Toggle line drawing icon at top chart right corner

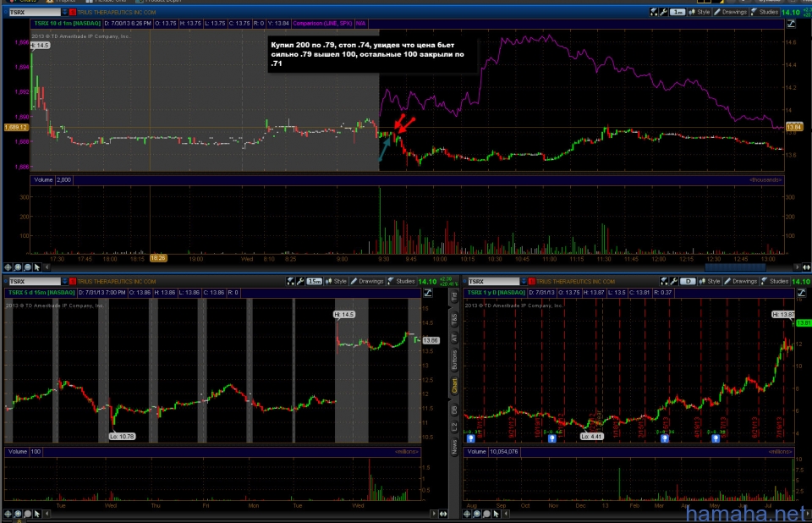791,24
